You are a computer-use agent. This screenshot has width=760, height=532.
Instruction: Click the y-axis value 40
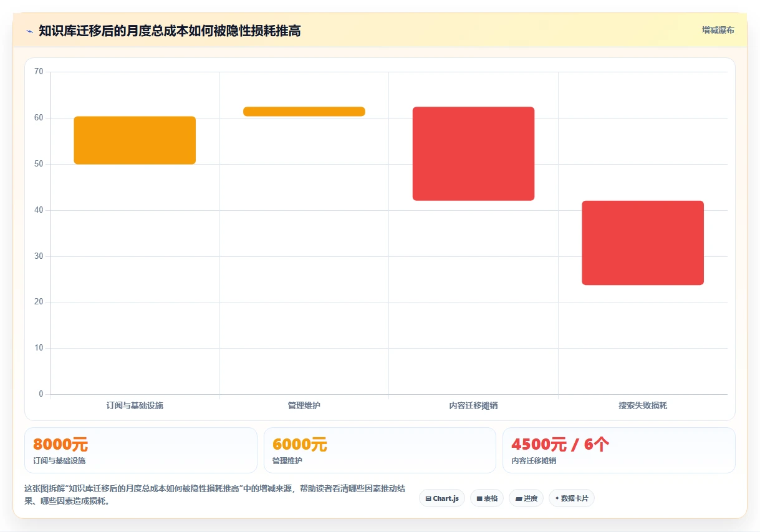39,210
